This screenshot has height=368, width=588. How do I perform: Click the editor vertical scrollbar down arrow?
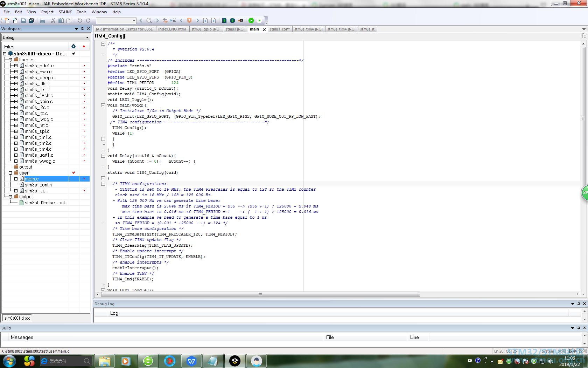click(x=583, y=294)
